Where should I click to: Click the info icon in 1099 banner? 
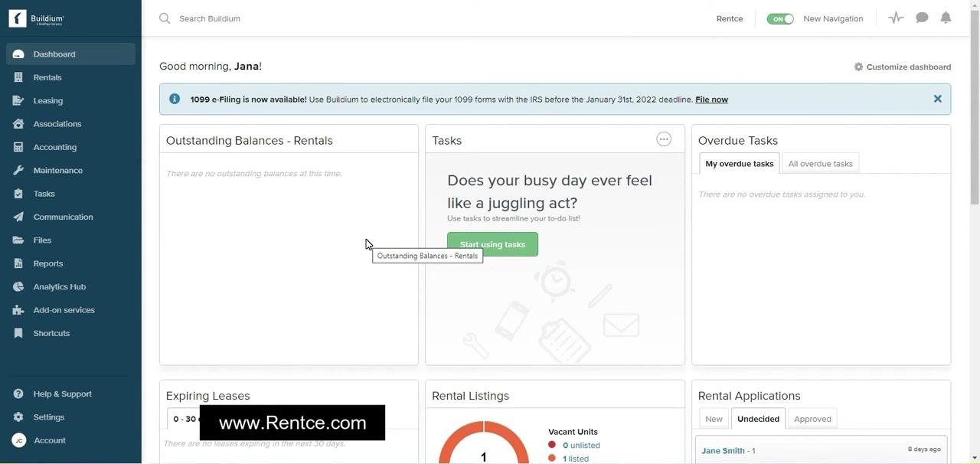point(175,99)
